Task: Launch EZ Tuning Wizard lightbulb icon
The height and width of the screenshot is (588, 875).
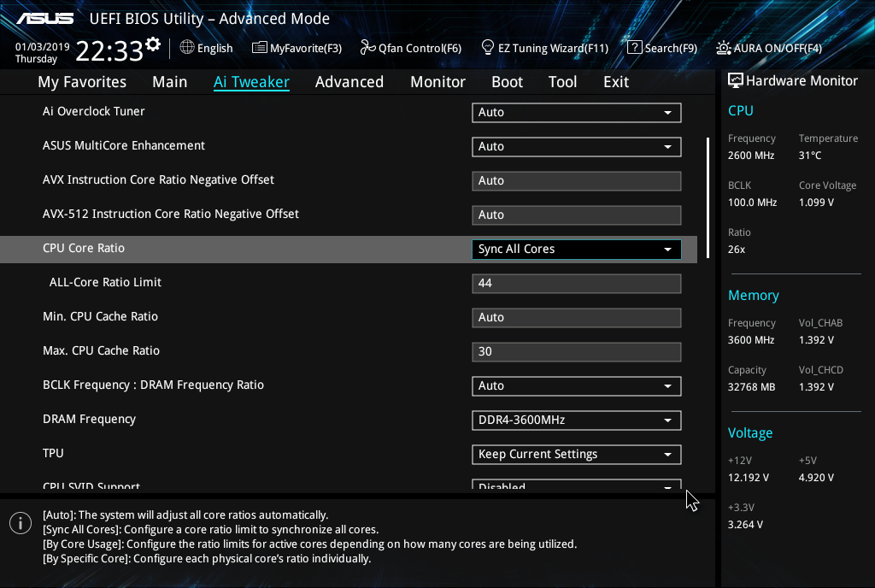Action: pos(488,47)
